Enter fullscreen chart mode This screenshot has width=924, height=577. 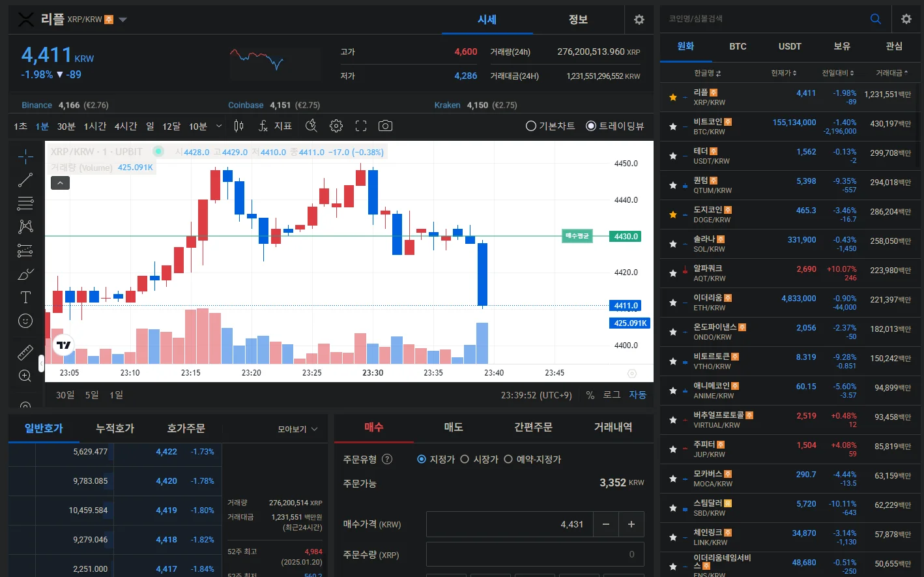361,126
